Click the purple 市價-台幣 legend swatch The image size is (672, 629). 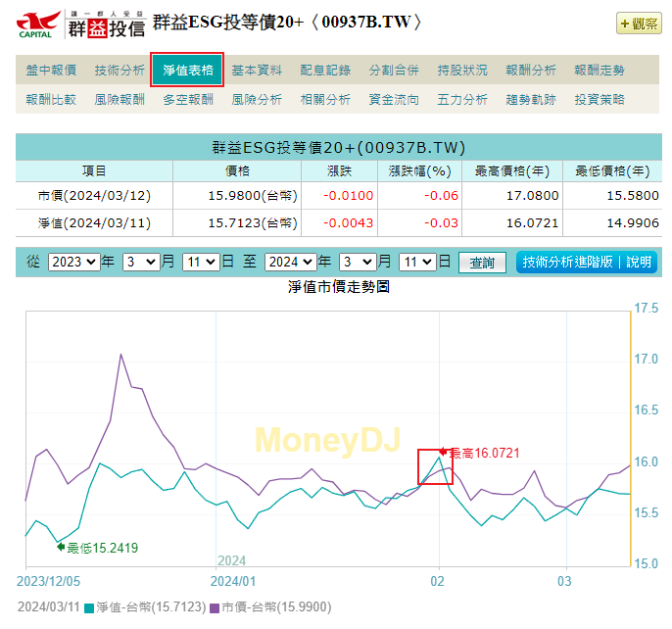point(216,607)
